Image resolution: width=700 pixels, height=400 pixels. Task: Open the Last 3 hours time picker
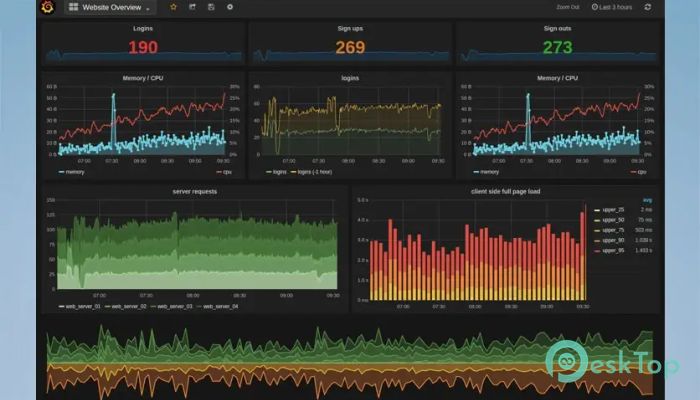(612, 7)
